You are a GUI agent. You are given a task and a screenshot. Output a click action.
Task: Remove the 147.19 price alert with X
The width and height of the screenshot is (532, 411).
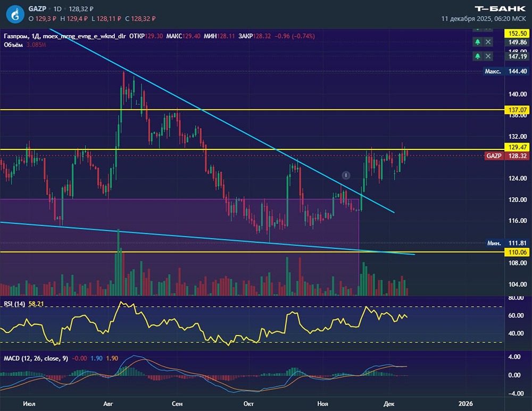(x=488, y=56)
